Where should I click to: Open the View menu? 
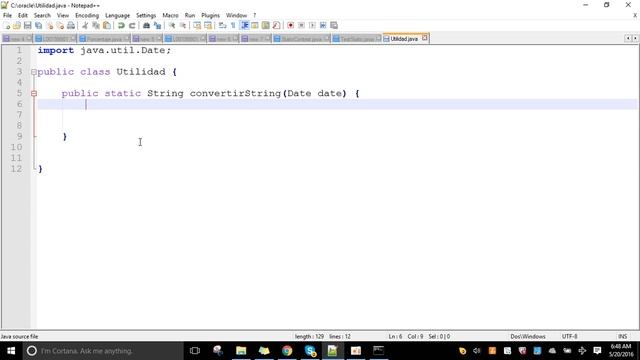pos(63,15)
